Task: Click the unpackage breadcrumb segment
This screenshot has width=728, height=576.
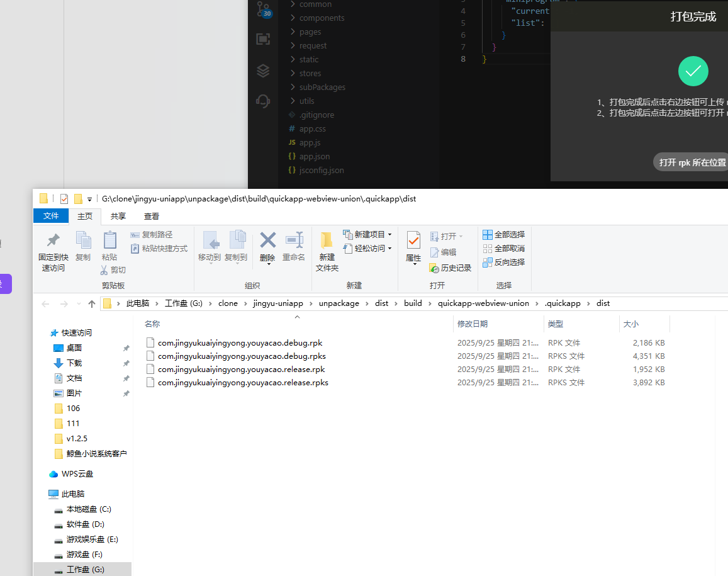Action: pyautogui.click(x=339, y=303)
